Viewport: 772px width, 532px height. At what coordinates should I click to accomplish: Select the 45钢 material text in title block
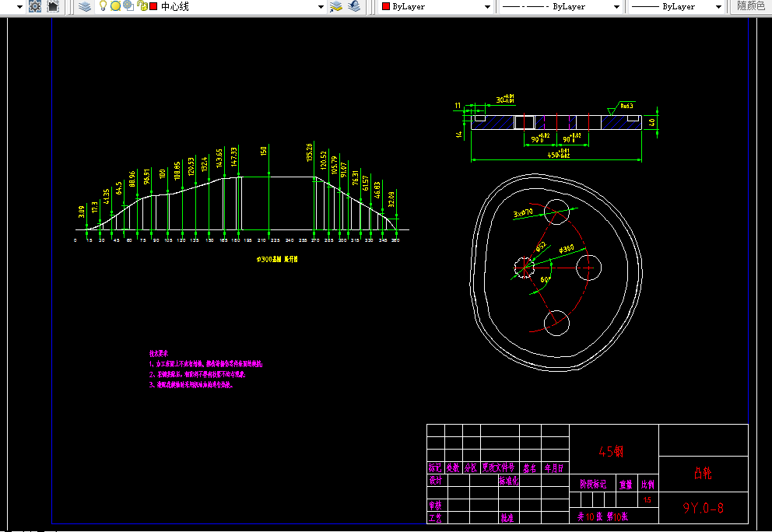(611, 451)
